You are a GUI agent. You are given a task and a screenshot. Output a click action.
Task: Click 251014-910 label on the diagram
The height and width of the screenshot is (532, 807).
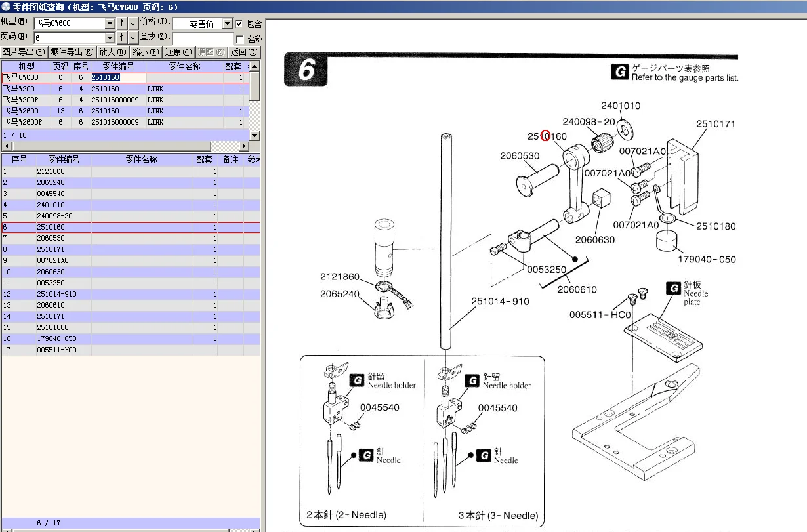[500, 302]
